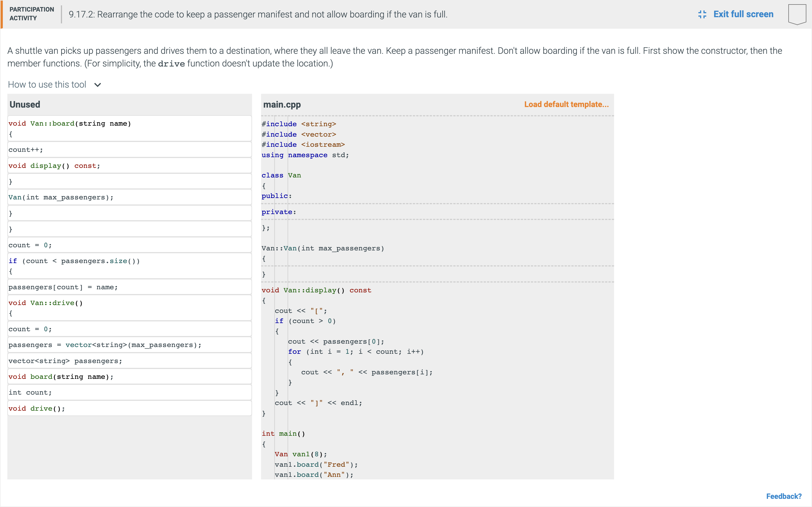Click the Unused panel header

pos(25,104)
